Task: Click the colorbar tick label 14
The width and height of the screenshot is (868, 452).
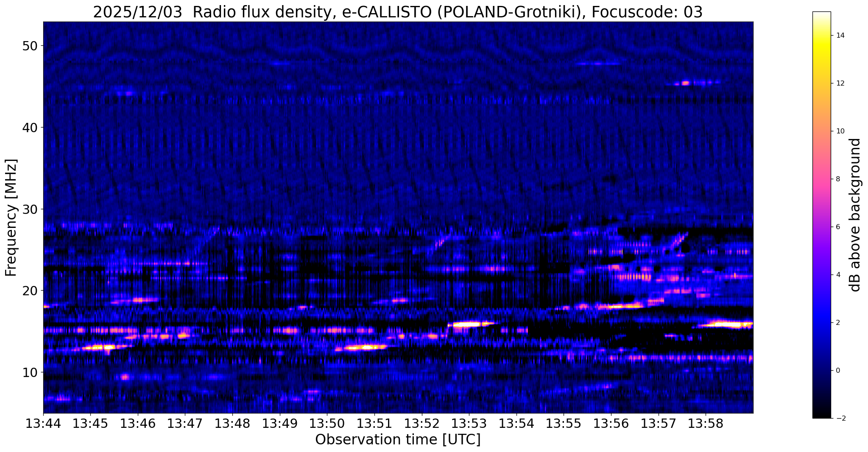Action: point(840,36)
